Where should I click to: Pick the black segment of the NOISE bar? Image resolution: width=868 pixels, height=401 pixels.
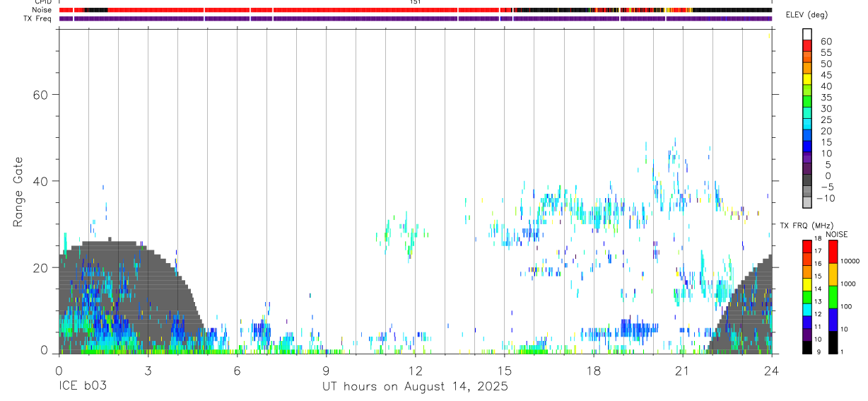(x=833, y=342)
